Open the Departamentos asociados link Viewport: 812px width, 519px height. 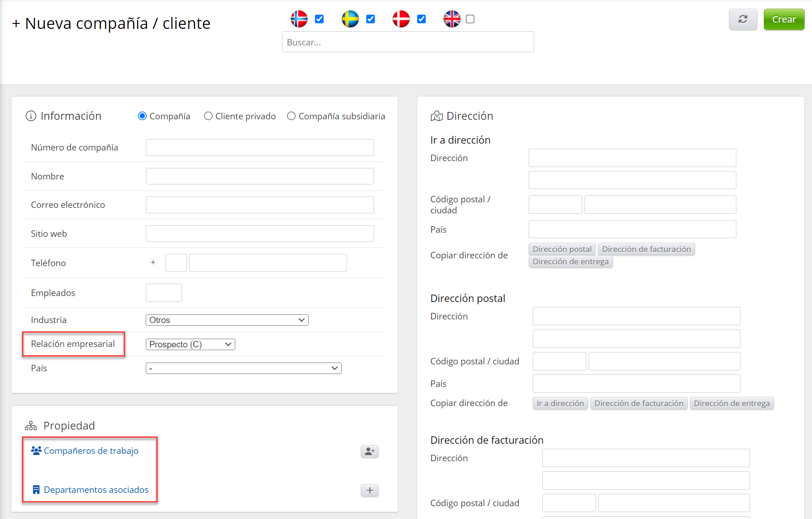pos(96,490)
